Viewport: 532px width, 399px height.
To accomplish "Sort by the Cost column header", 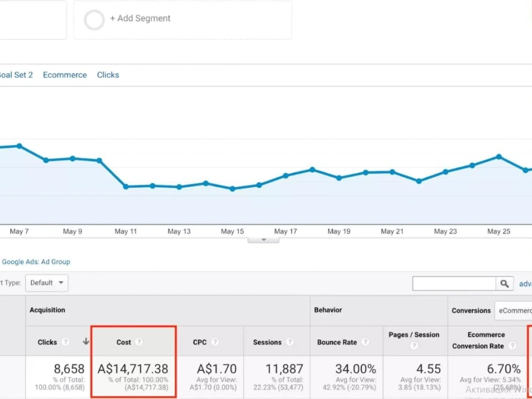I will pyautogui.click(x=123, y=342).
